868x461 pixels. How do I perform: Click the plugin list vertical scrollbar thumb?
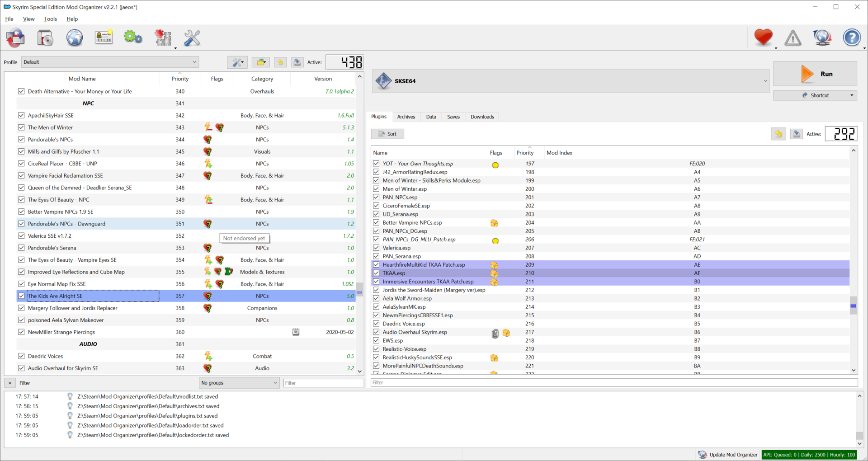(853, 305)
